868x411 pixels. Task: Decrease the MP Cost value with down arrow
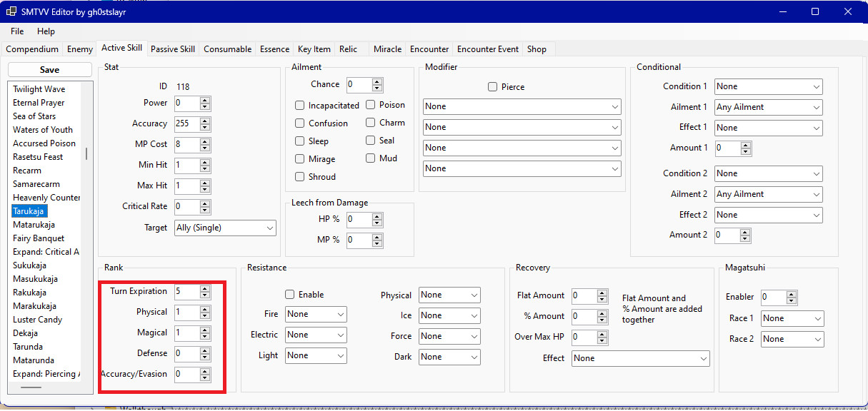(x=205, y=148)
